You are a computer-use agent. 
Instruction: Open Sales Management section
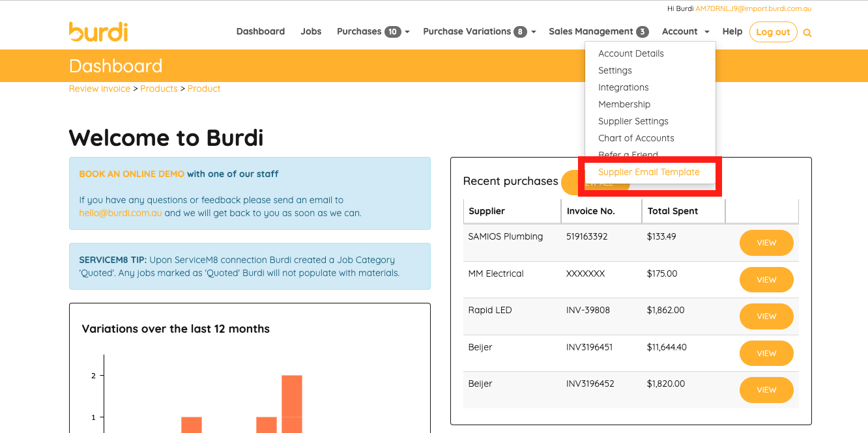pos(598,31)
